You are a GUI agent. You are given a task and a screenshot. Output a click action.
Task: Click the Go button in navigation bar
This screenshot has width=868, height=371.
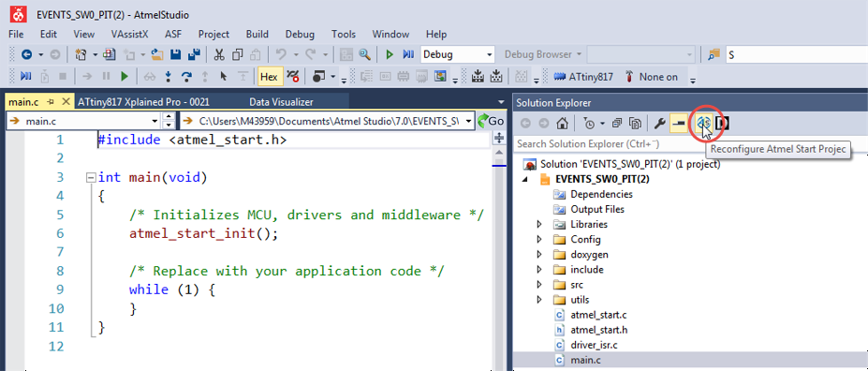click(x=491, y=121)
